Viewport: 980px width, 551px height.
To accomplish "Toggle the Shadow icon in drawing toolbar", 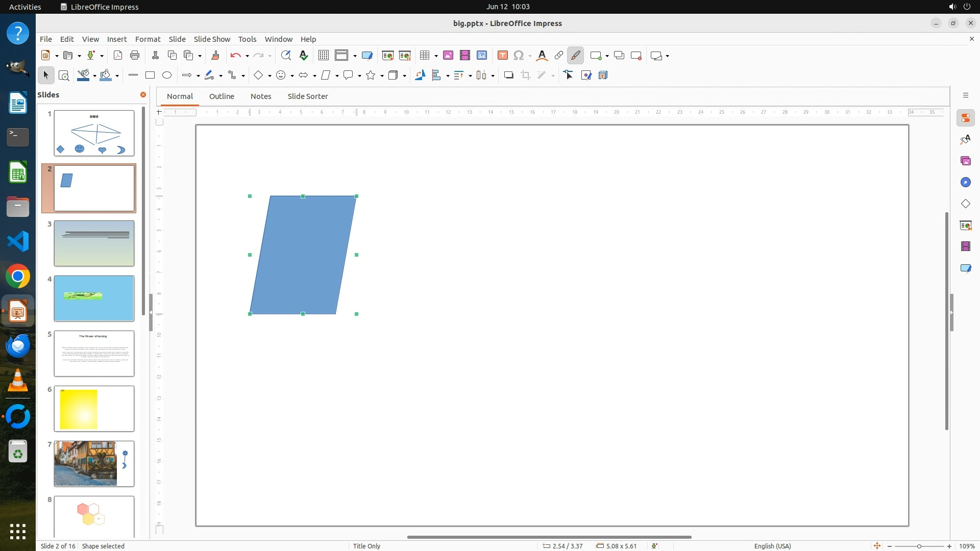I will (508, 76).
